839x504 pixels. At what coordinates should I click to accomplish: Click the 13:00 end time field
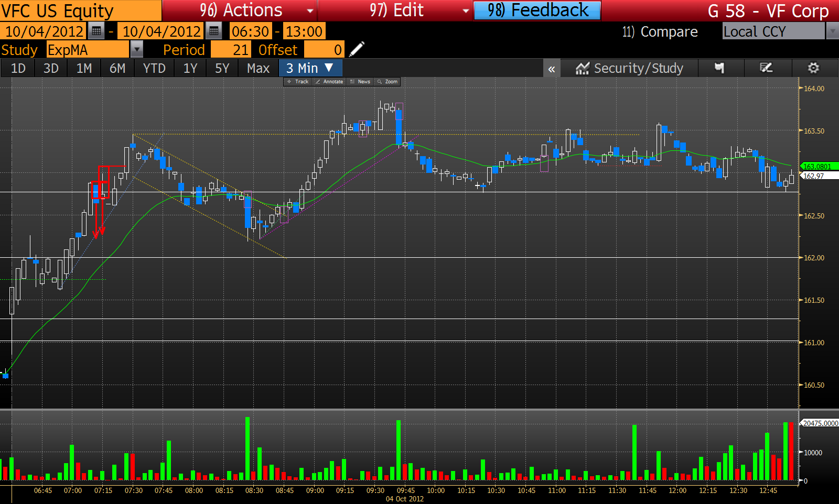tap(304, 31)
